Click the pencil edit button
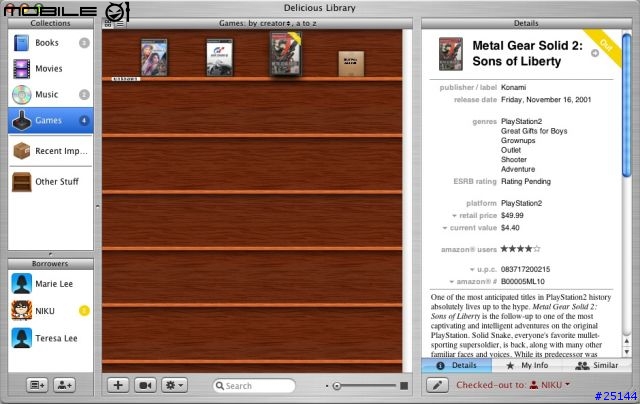The image size is (640, 404). [437, 385]
